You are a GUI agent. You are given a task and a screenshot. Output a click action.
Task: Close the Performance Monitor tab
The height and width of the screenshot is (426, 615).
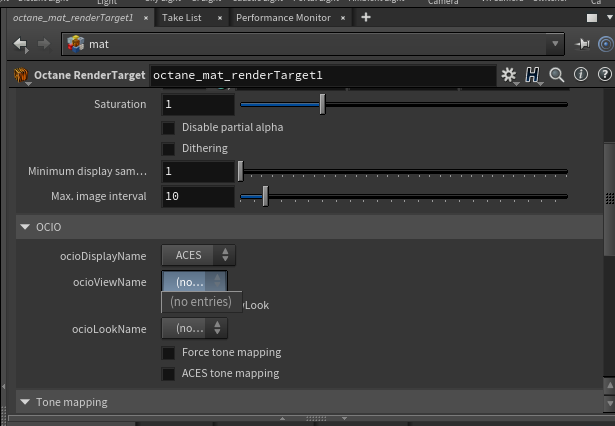[x=343, y=18]
